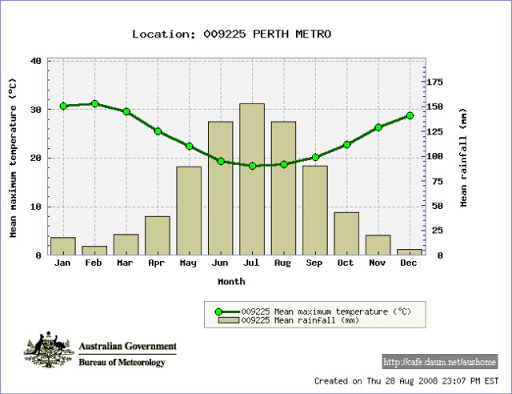The height and width of the screenshot is (394, 512).
Task: Click the '40' temperature axis value
Action: [x=36, y=61]
